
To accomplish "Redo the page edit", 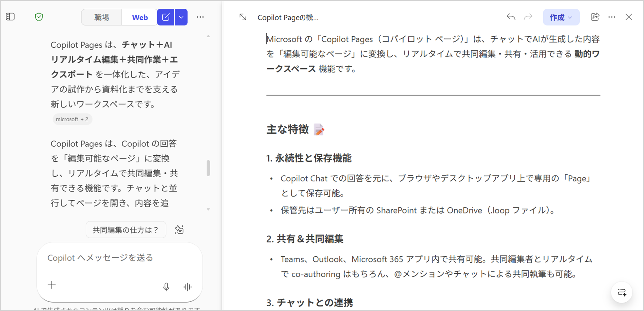I will pyautogui.click(x=528, y=17).
